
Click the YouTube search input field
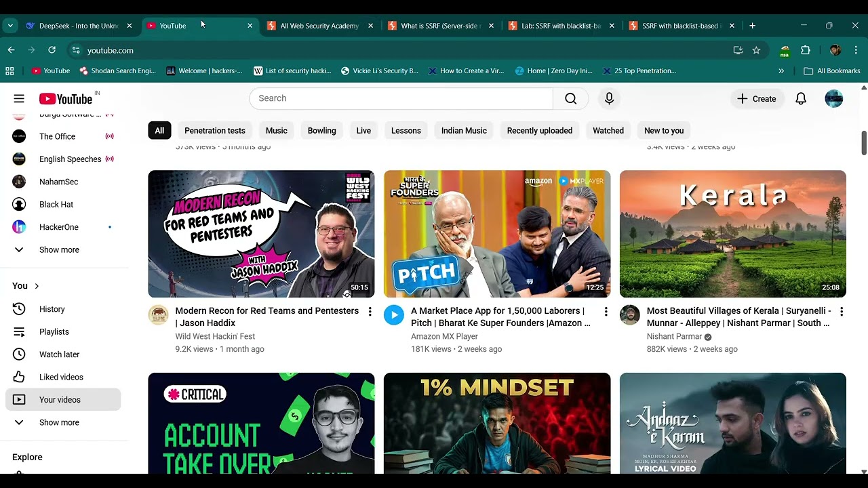(x=401, y=99)
